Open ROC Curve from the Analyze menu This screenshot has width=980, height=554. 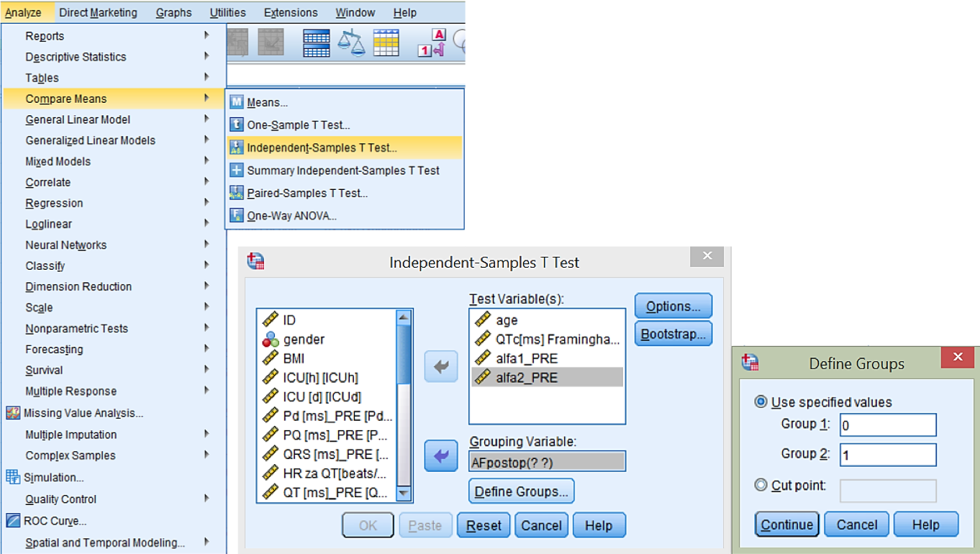pyautogui.click(x=55, y=521)
